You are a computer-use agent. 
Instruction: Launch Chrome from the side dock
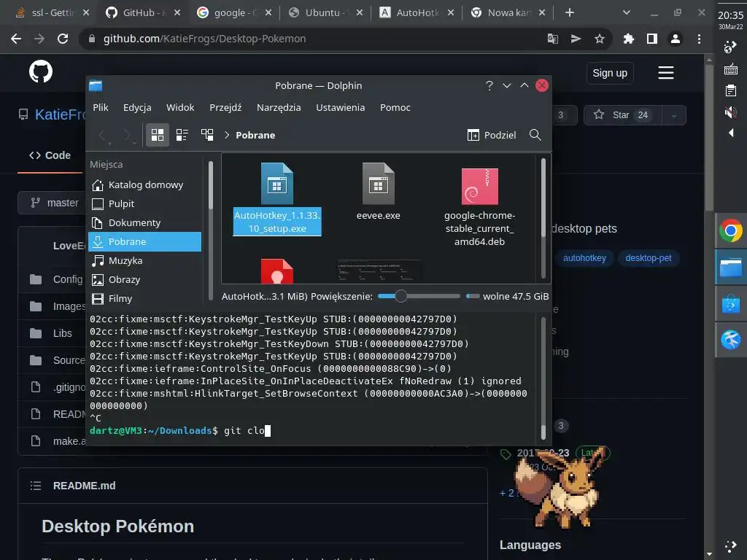[x=731, y=231]
